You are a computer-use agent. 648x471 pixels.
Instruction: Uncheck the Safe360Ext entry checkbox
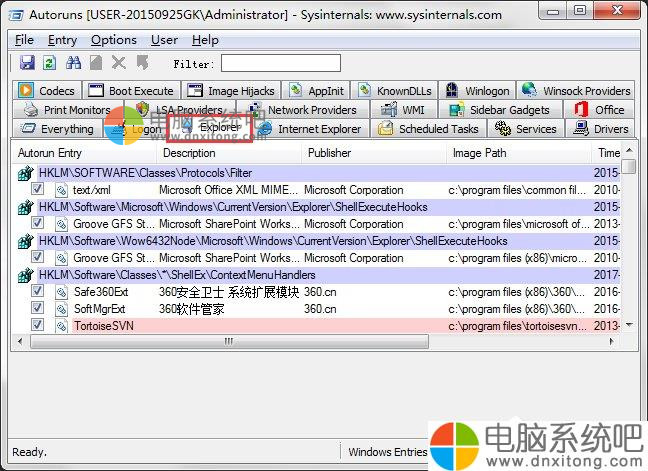38,291
